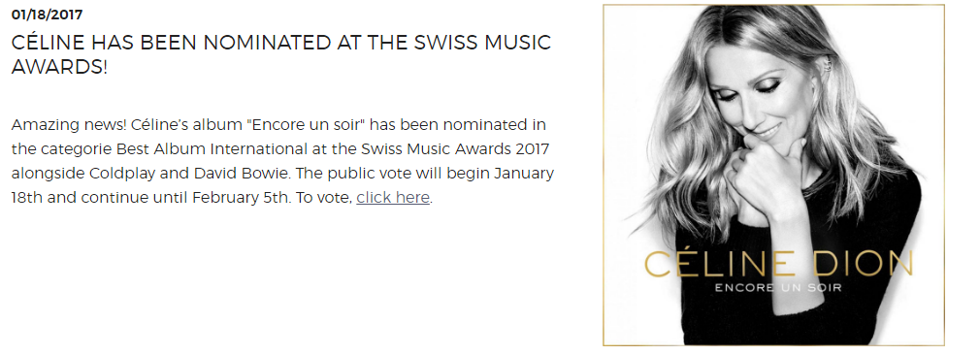Click "Amazing news!" at paragraph start

[x=69, y=125]
